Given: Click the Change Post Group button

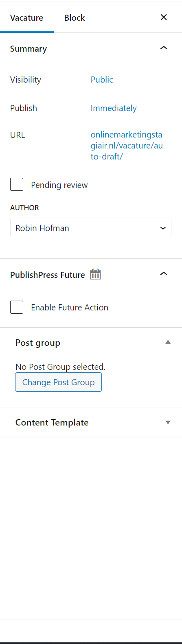Looking at the screenshot, I should (x=58, y=382).
